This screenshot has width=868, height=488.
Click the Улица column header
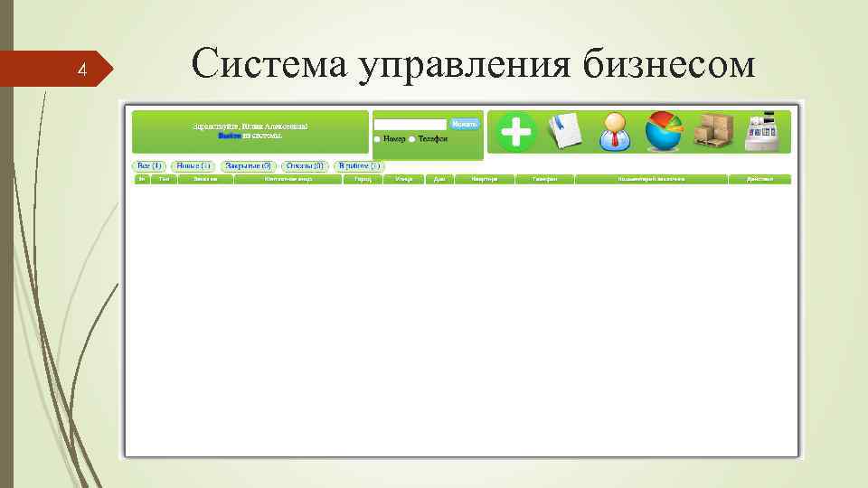pyautogui.click(x=403, y=179)
